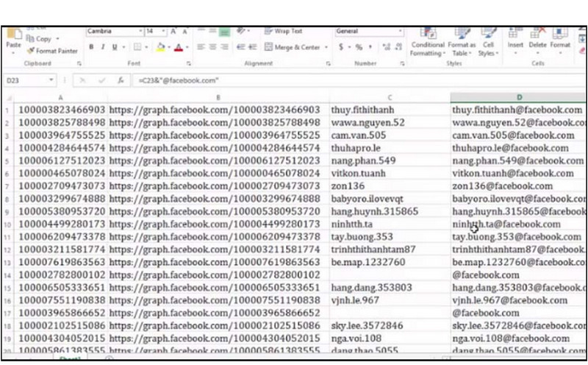The image size is (588, 365).
Task: Select column C header
Action: pyautogui.click(x=390, y=98)
